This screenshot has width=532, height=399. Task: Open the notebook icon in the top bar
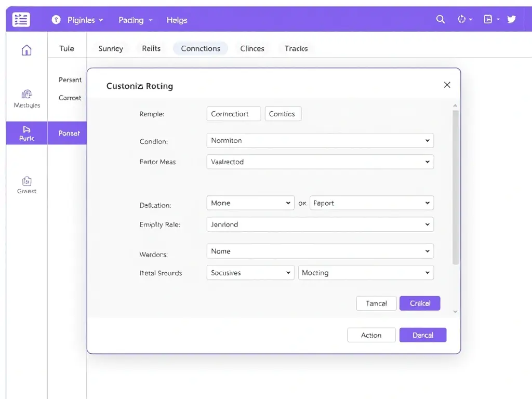point(487,19)
